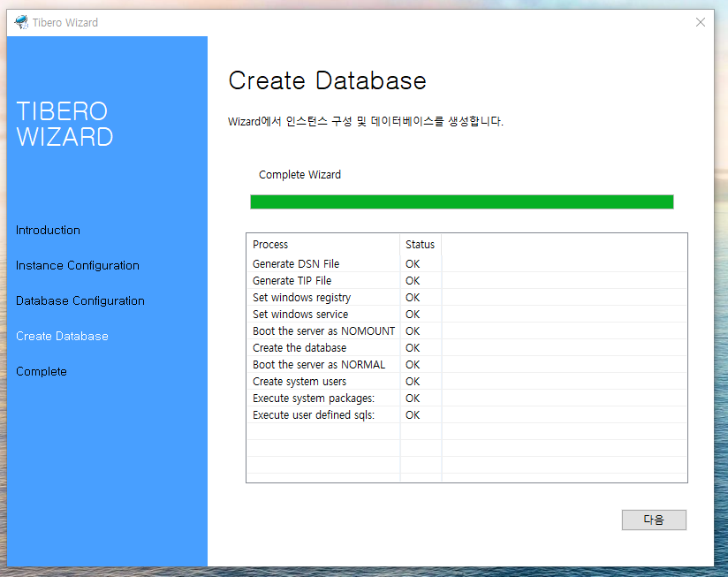This screenshot has height=577, width=728.
Task: Select the Set windows service row
Action: pyautogui.click(x=466, y=315)
